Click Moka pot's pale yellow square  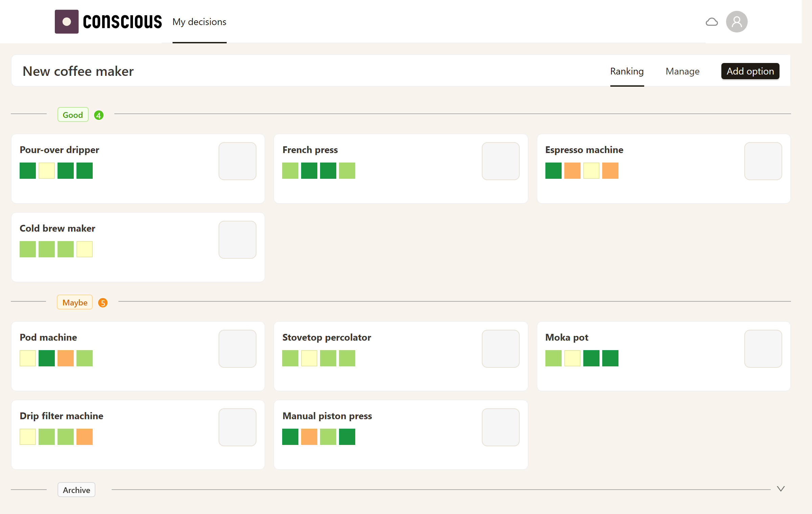click(x=572, y=358)
